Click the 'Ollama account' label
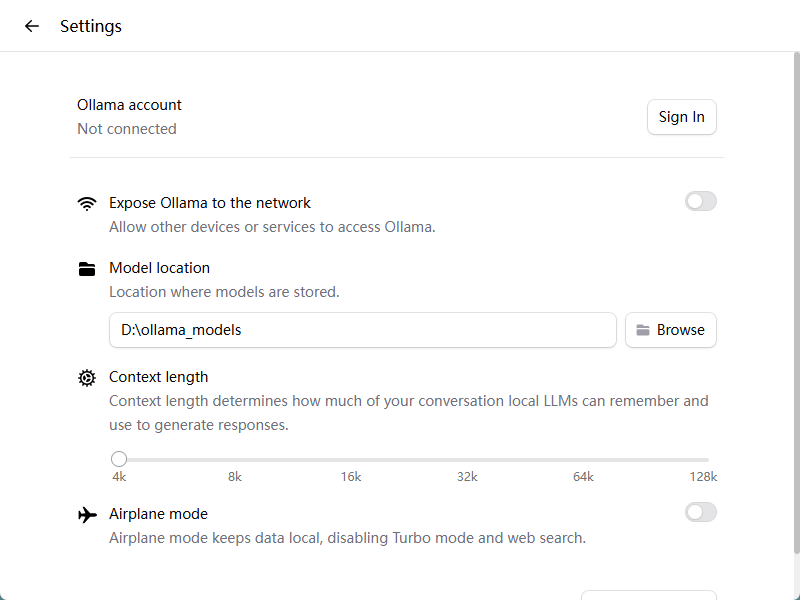The image size is (800, 600). tap(129, 105)
